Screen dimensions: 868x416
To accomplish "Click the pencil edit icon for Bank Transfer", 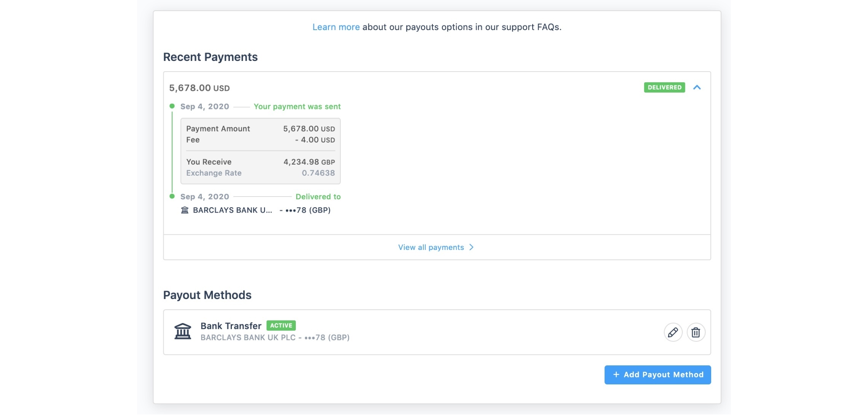I will click(673, 333).
